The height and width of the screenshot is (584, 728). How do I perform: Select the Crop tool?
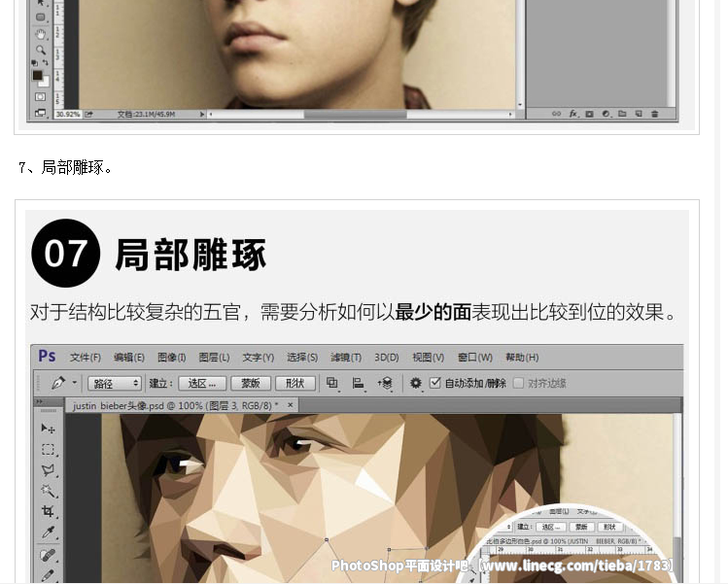pos(48,511)
